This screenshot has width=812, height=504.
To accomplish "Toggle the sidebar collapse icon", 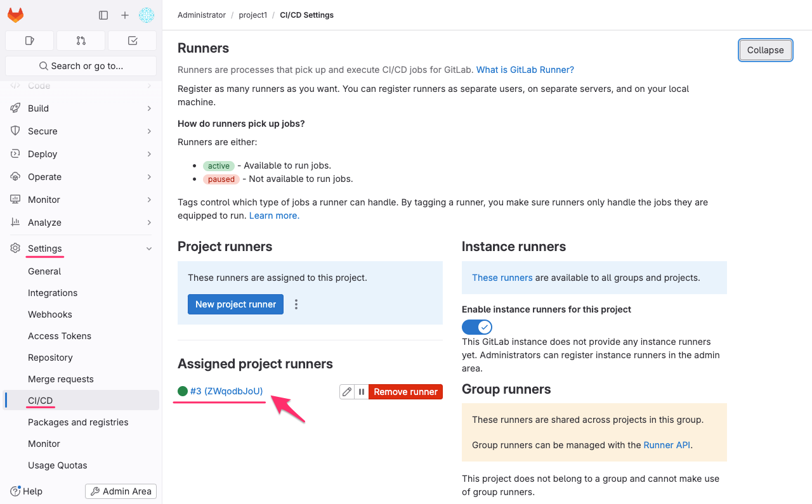I will [103, 15].
